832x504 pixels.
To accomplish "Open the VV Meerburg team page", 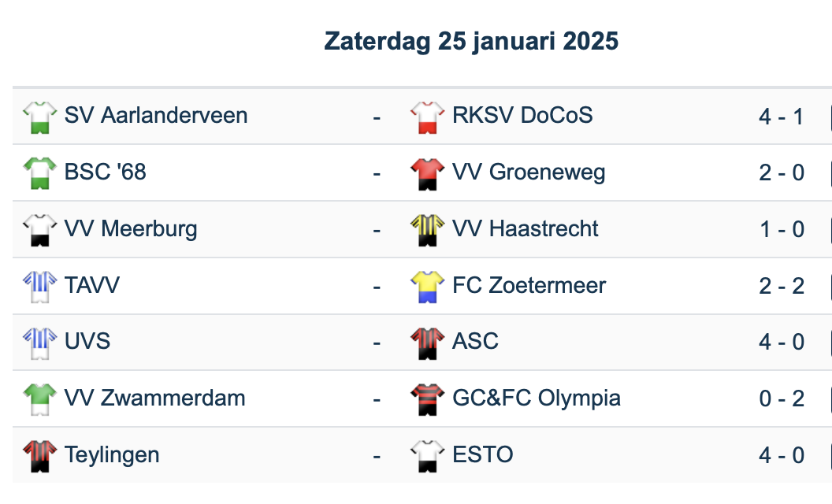I will [131, 229].
